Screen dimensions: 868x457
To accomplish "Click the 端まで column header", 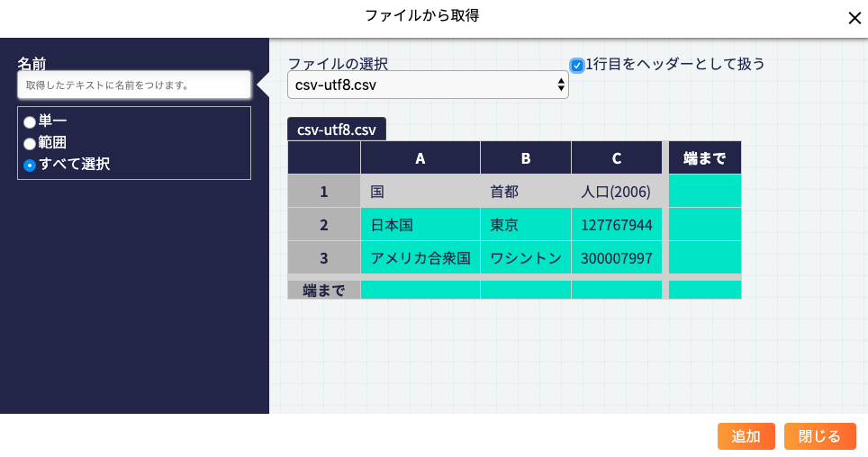I will [705, 158].
